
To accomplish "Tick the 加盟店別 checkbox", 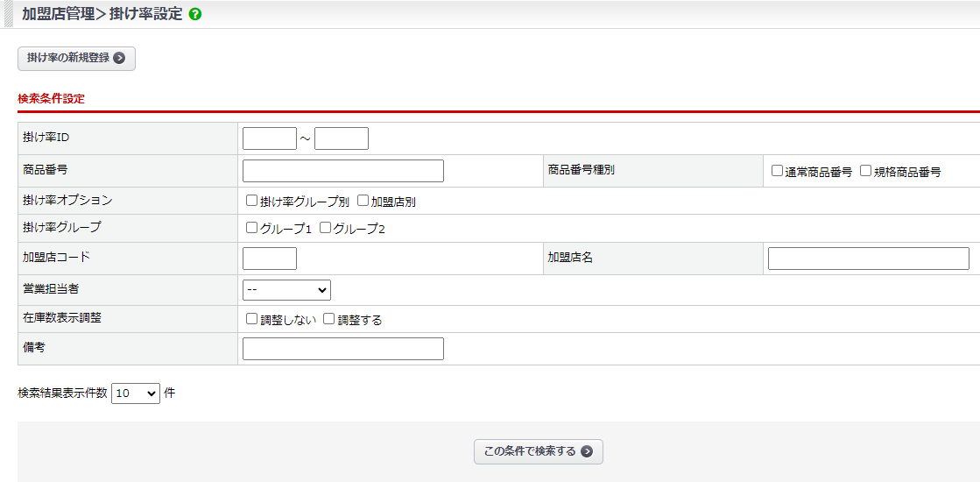I will pyautogui.click(x=363, y=201).
